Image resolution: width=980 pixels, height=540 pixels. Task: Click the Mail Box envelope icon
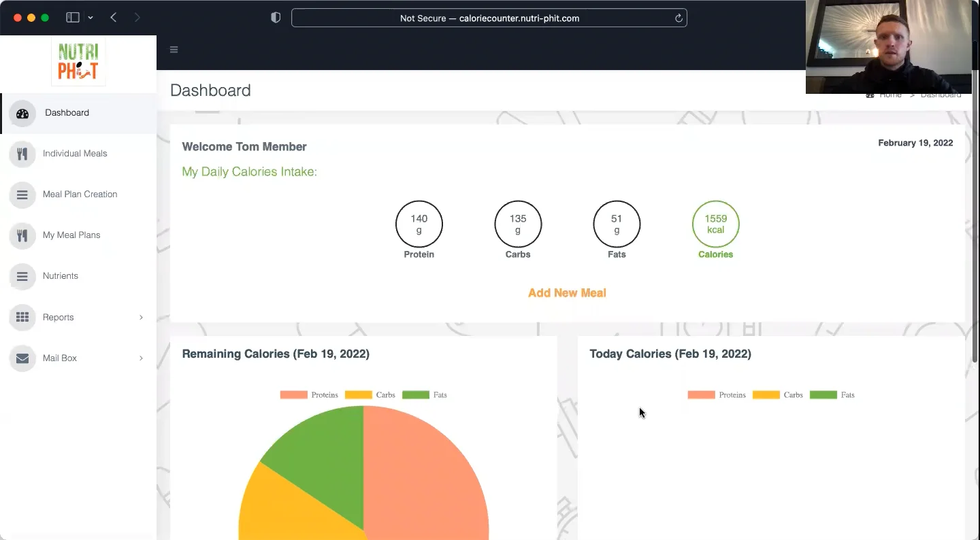pyautogui.click(x=22, y=358)
